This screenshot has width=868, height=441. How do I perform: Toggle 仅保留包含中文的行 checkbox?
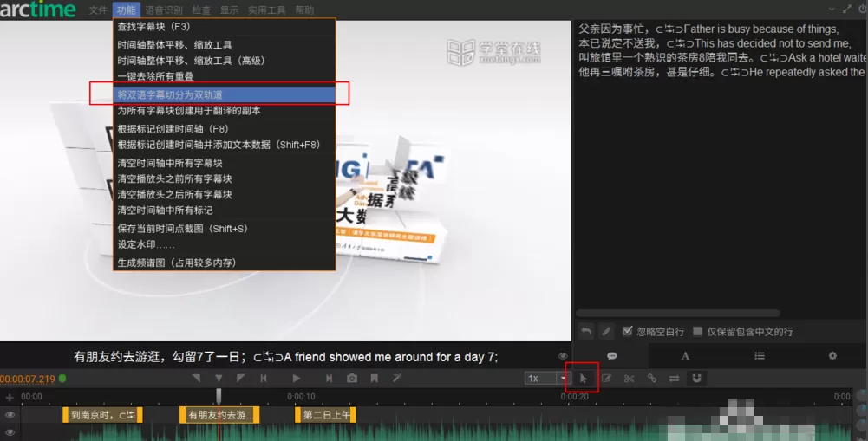pyautogui.click(x=697, y=331)
